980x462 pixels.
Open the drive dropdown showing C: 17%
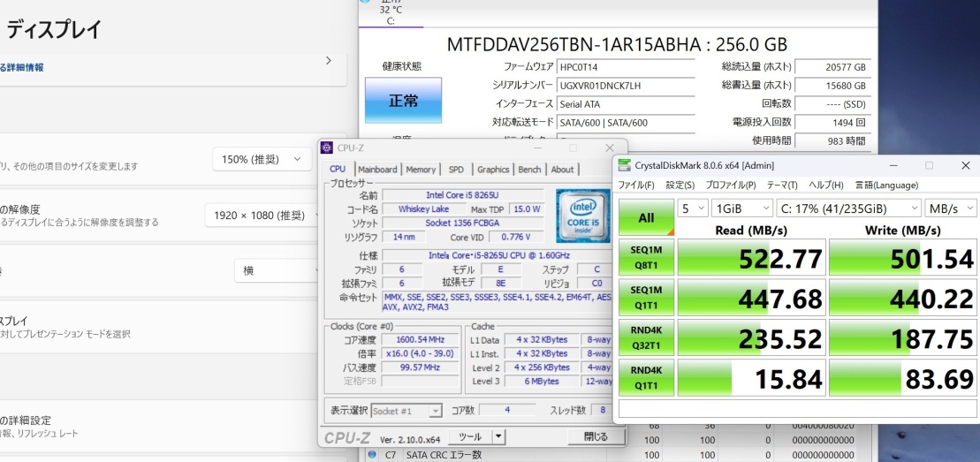click(x=848, y=208)
